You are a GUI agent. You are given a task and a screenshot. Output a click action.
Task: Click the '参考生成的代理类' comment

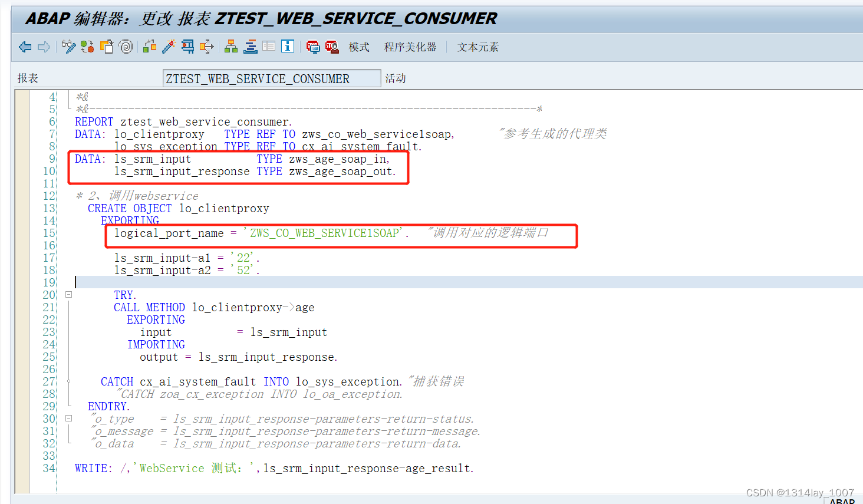tap(554, 134)
